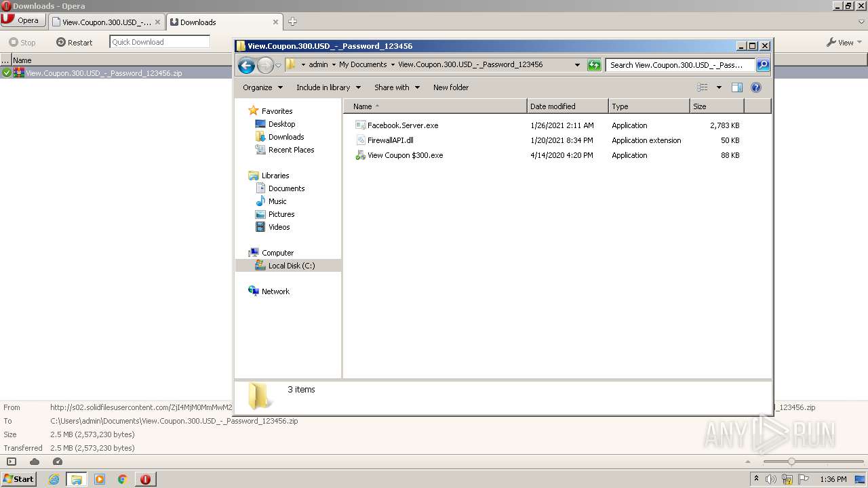This screenshot has width=868, height=488.
Task: Open Windows Explorer taskbar icon
Action: (x=77, y=479)
